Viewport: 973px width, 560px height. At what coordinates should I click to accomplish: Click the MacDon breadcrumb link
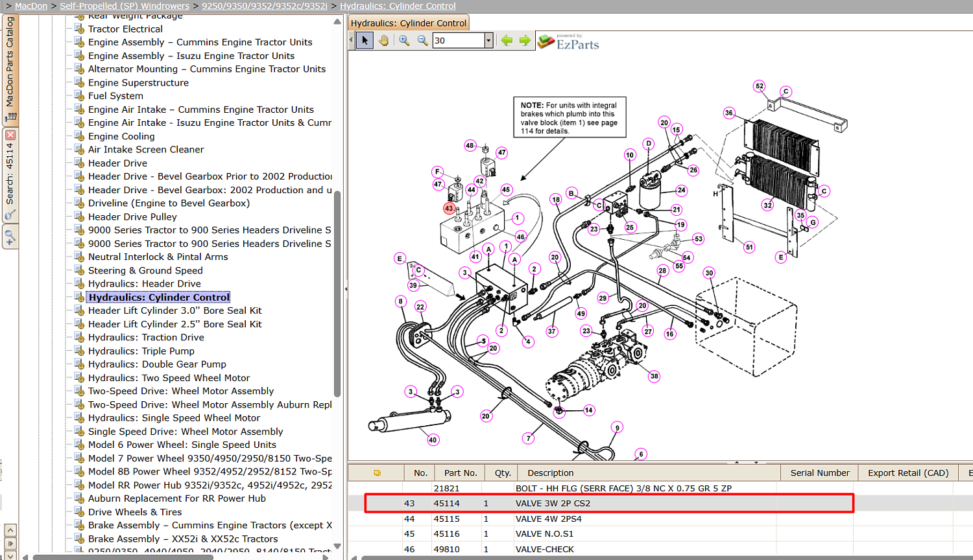(x=31, y=6)
